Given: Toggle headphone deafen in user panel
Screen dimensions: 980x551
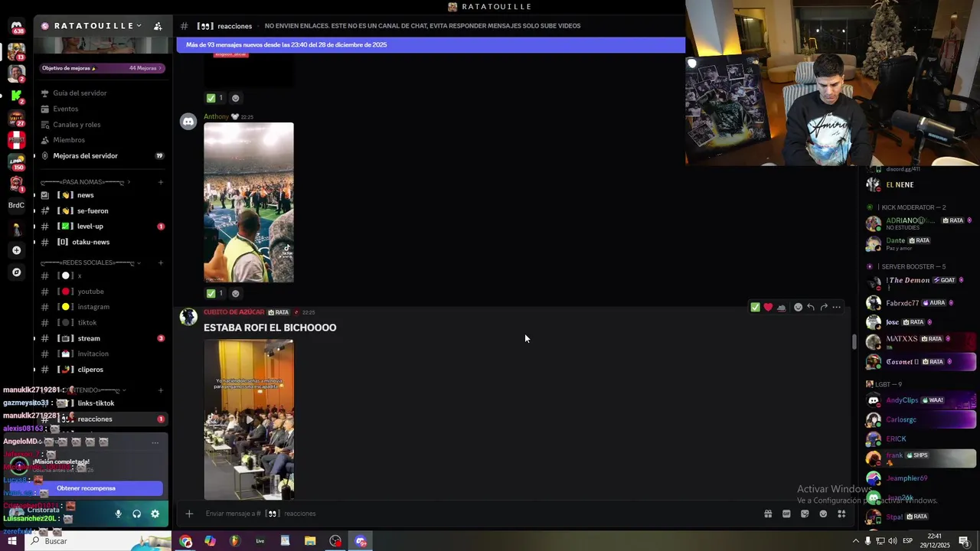Looking at the screenshot, I should click(x=136, y=514).
